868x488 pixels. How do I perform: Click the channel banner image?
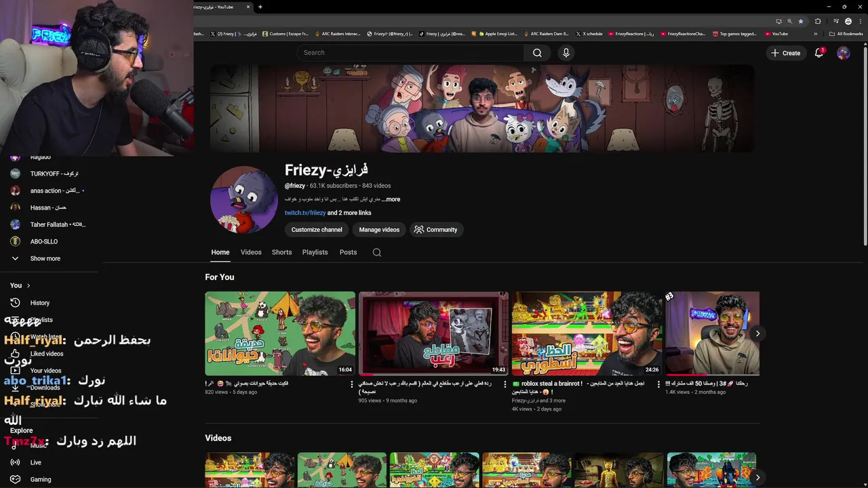pos(482,108)
